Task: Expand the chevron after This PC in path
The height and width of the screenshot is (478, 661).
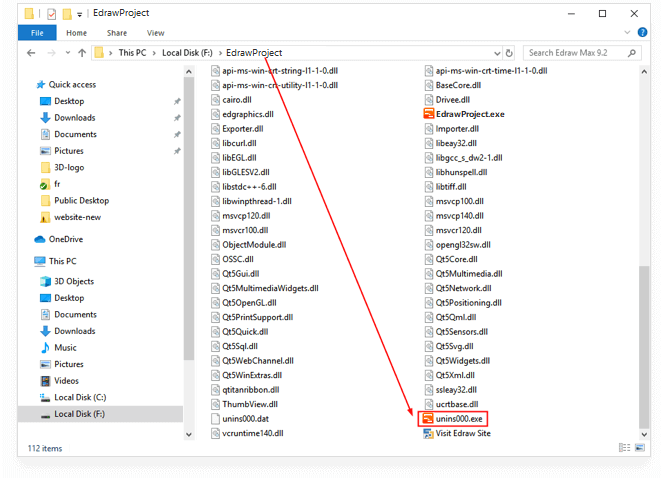Action: 154,53
